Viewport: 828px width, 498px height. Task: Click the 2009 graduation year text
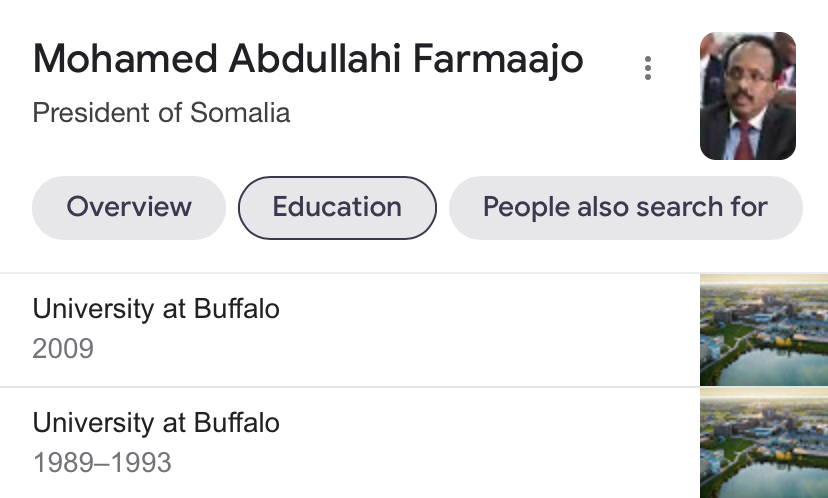click(63, 349)
